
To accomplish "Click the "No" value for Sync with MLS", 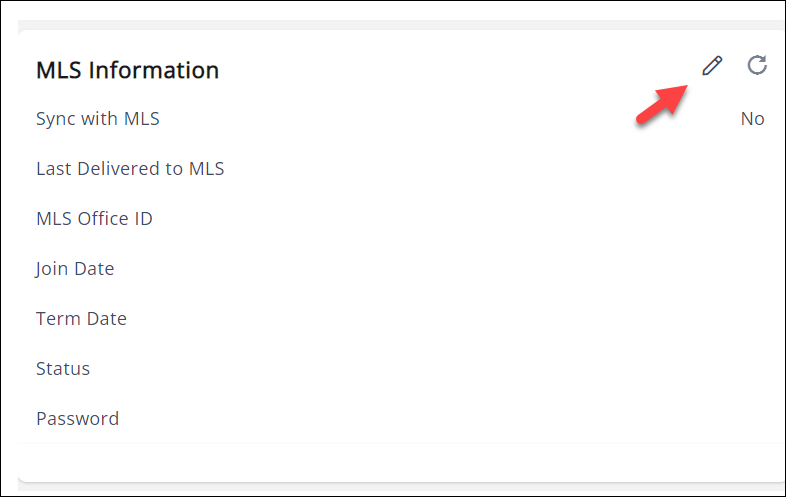I will point(752,119).
